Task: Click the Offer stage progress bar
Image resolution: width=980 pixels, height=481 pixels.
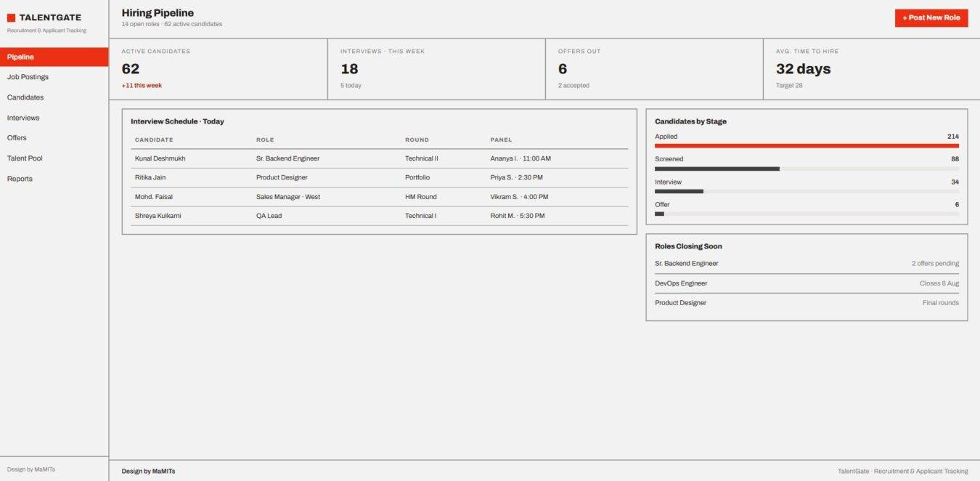Action: point(807,214)
